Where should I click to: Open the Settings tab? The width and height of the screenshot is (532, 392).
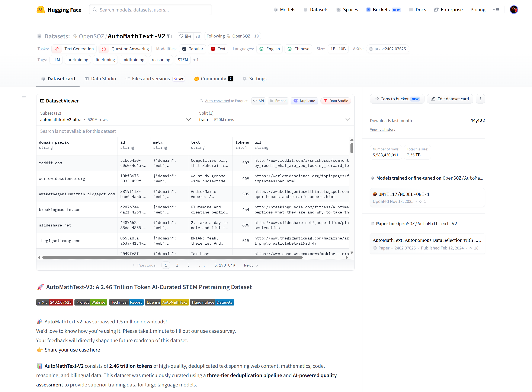(254, 79)
